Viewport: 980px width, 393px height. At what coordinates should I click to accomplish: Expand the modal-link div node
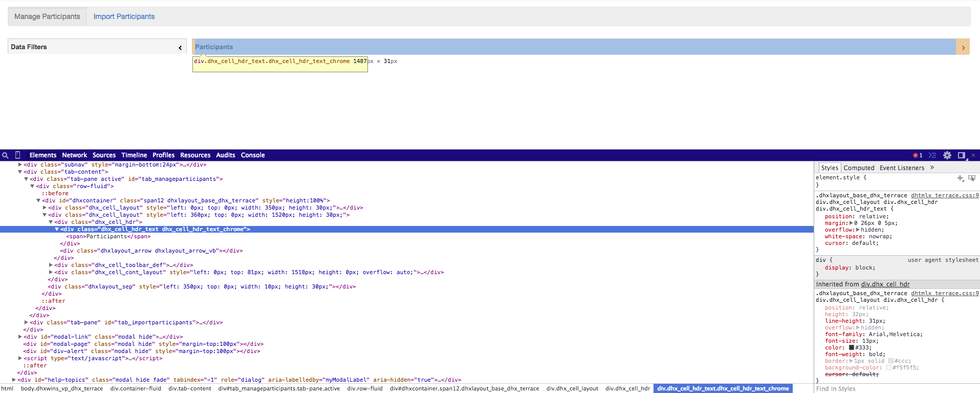tap(20, 337)
